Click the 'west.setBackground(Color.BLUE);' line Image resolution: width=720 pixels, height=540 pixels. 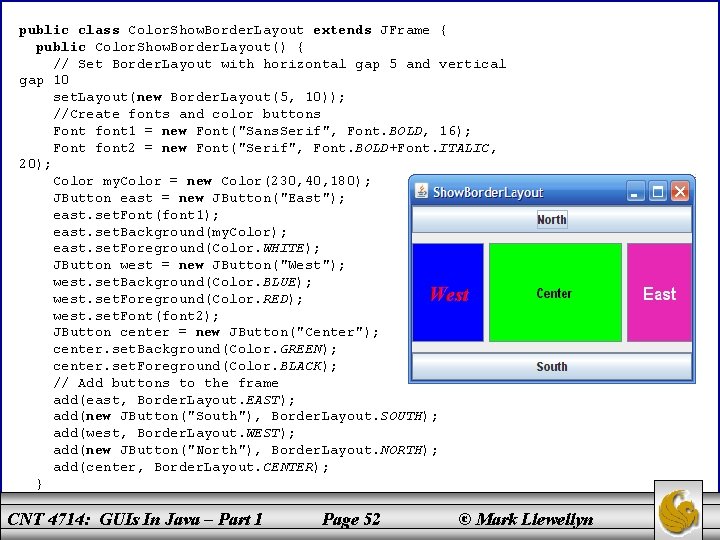pyautogui.click(x=182, y=282)
